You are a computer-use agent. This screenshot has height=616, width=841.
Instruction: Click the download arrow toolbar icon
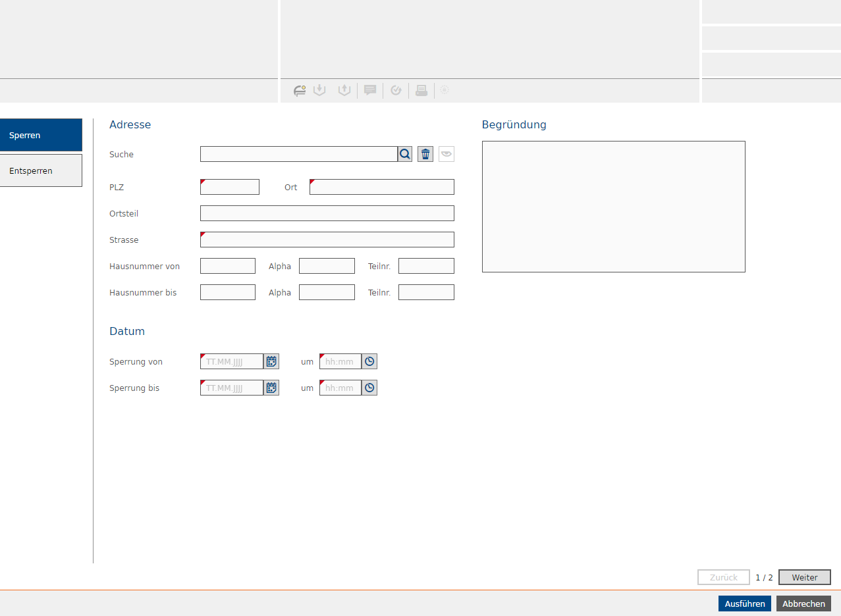point(319,90)
